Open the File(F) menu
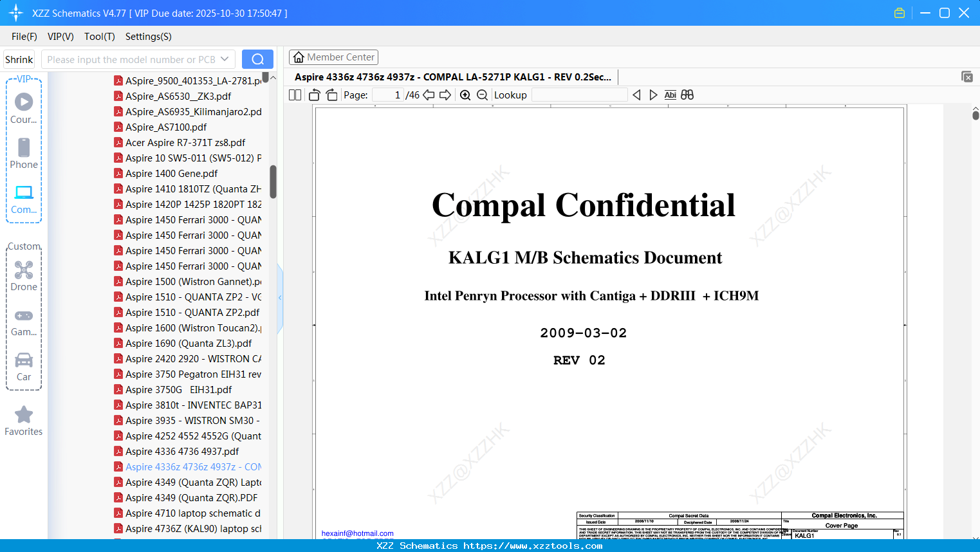The width and height of the screenshot is (980, 552). tap(24, 37)
